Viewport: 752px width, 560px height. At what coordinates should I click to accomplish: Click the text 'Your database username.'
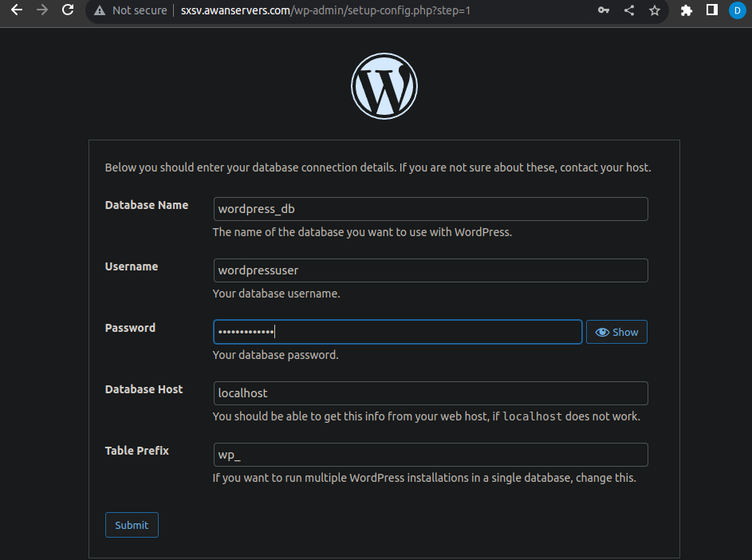(x=276, y=294)
